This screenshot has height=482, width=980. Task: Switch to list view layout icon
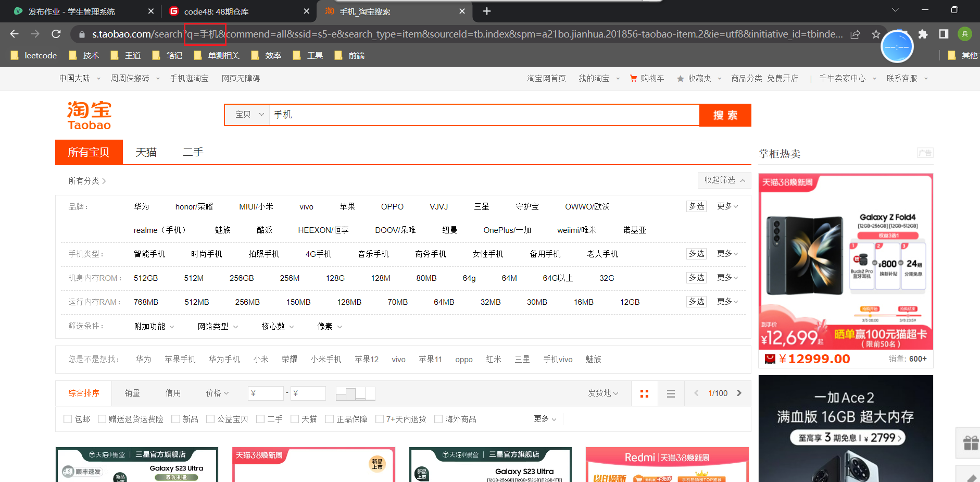[x=671, y=393]
